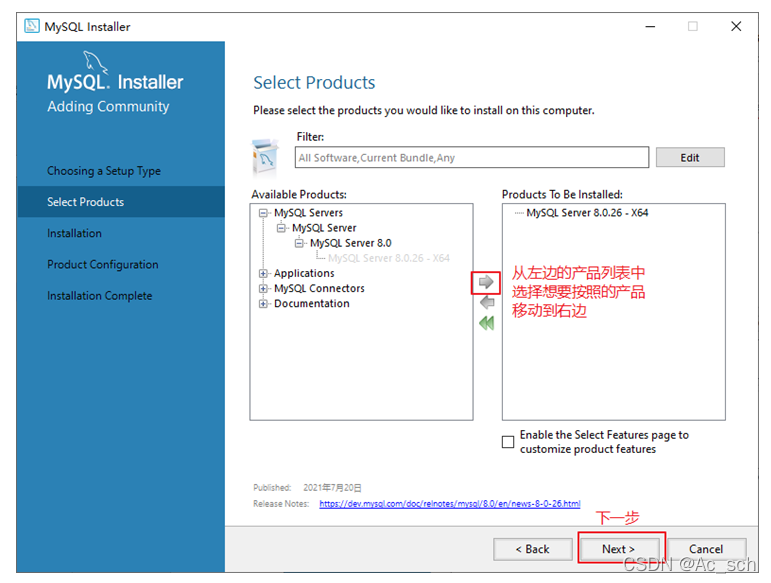
Task: Open the 8.0.26 release notes link
Action: pos(449,504)
